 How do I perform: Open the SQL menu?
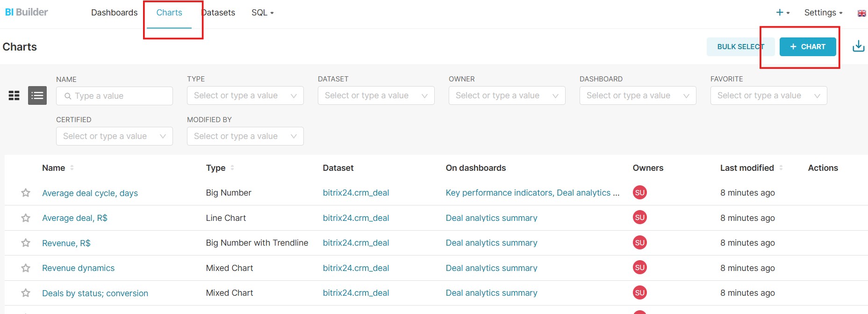tap(262, 13)
